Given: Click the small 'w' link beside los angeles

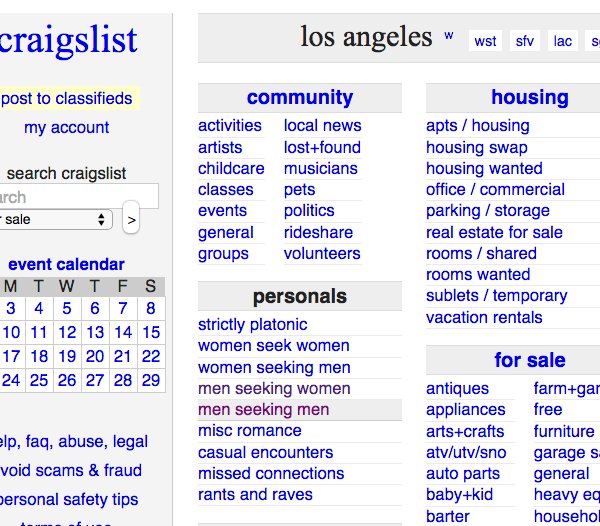Looking at the screenshot, I should [x=449, y=36].
